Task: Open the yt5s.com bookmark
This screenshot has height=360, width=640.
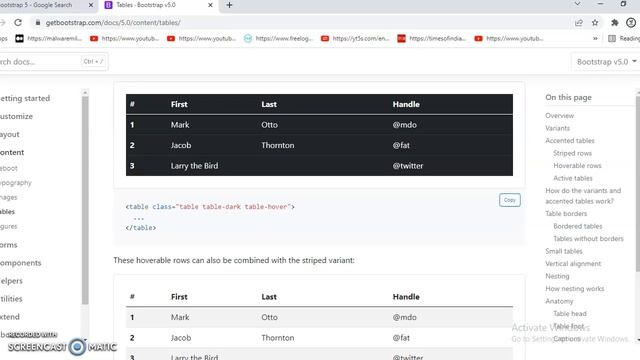Action: (x=355, y=38)
